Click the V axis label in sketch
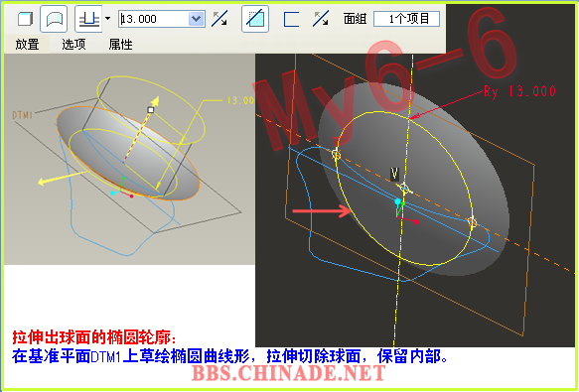This screenshot has width=579, height=392. click(394, 174)
